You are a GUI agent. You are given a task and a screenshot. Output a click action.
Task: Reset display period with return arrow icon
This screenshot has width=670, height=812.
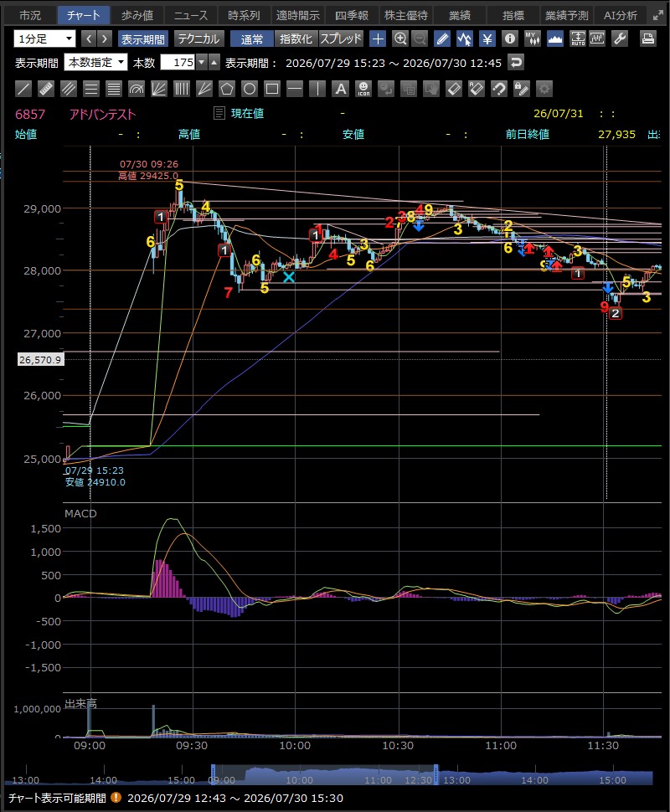click(516, 63)
